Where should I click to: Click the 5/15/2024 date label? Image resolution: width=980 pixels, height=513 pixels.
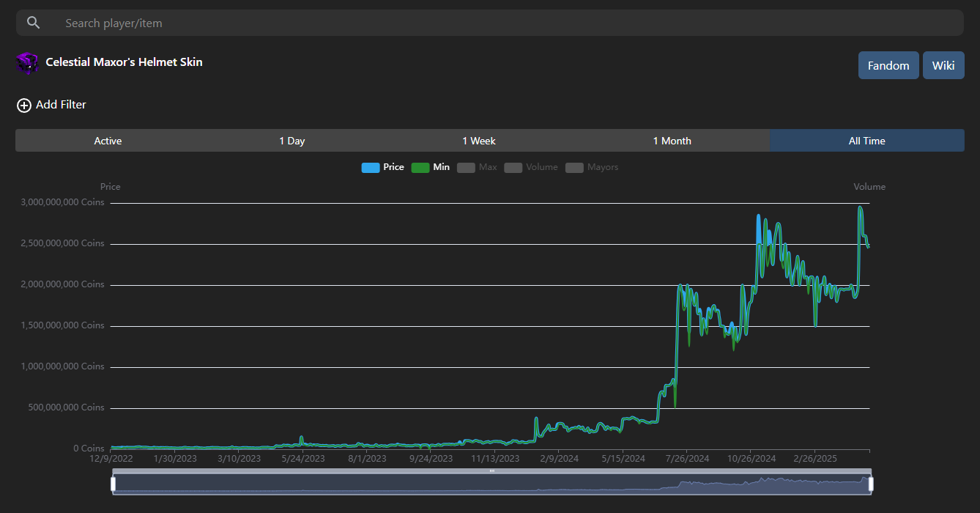tap(623, 459)
